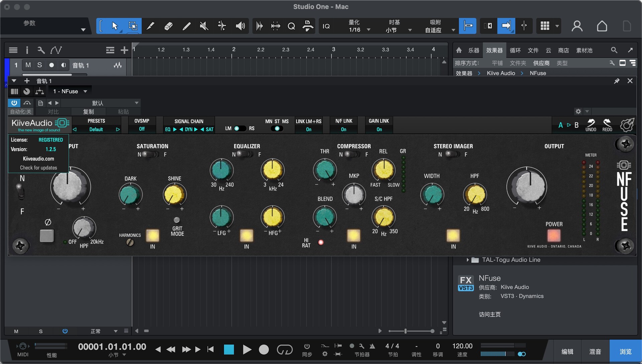
Task: Click the NFuse Redo arrow icon
Action: pos(607,123)
